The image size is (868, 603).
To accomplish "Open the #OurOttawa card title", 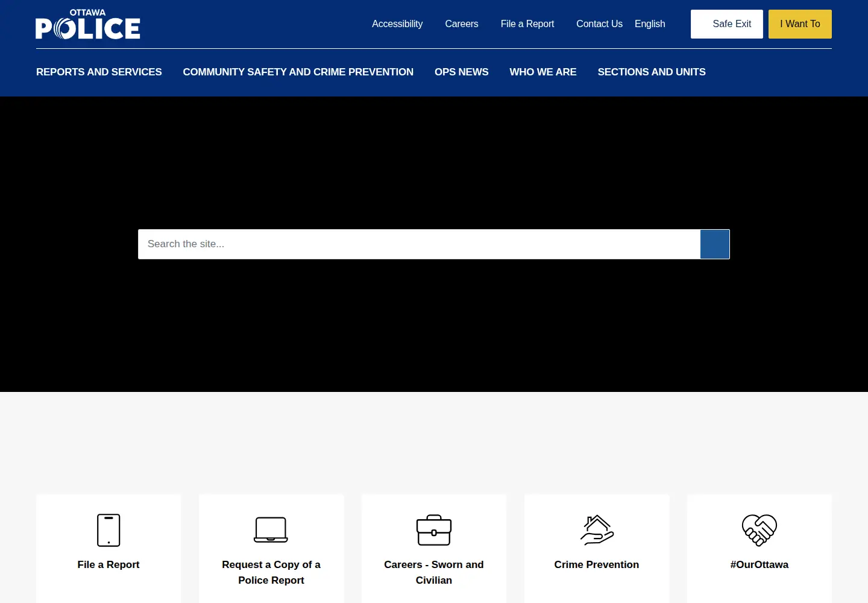I will click(759, 564).
